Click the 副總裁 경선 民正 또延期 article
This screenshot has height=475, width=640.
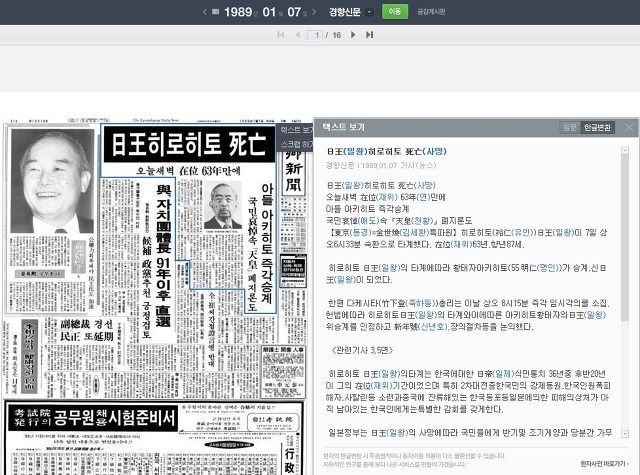87,330
